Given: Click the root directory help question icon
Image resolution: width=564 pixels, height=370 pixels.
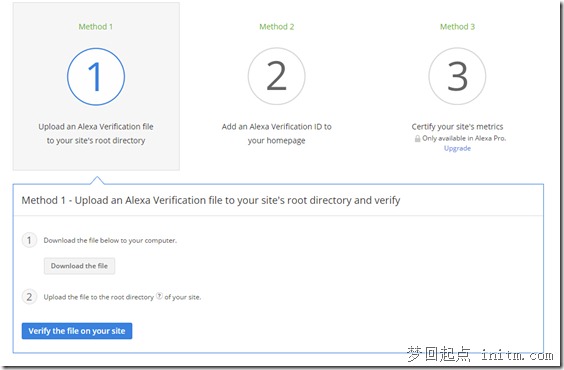Looking at the screenshot, I should pyautogui.click(x=159, y=296).
